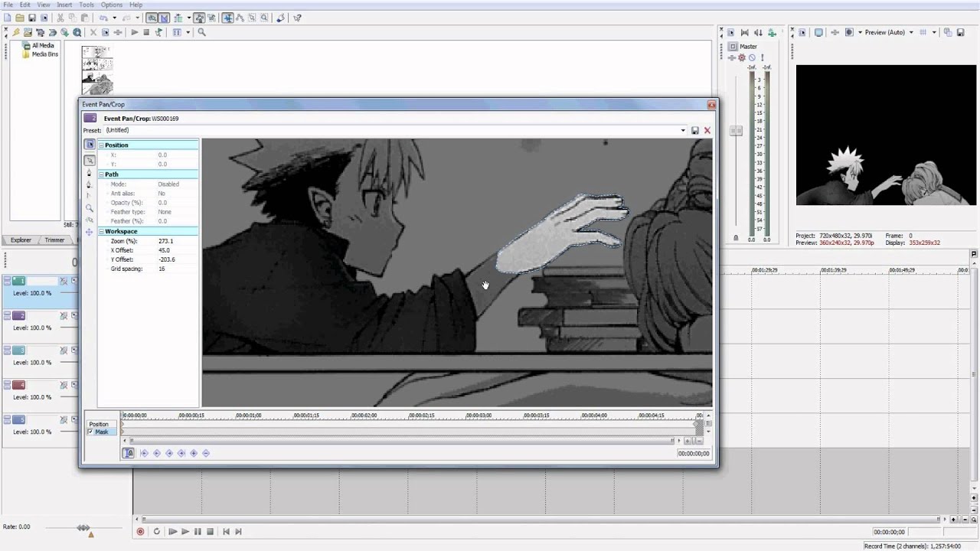The height and width of the screenshot is (551, 980).
Task: Click Play From Start in transport bar
Action: [x=172, y=531]
